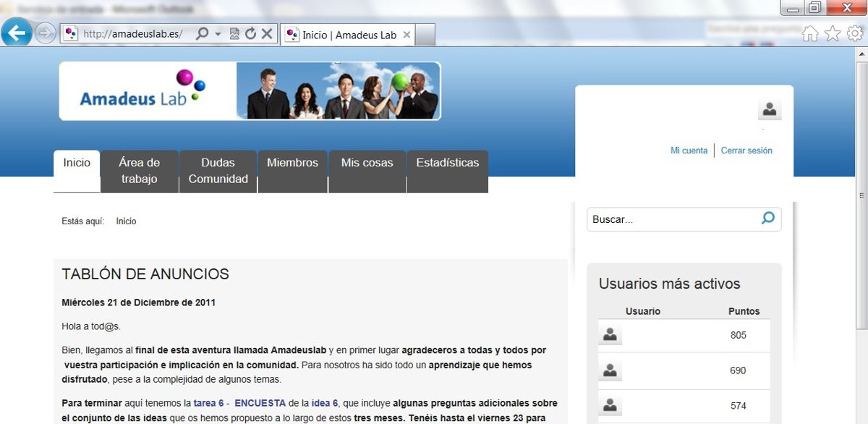868x424 pixels.
Task: Select the Miembros navigation tab
Action: click(x=292, y=163)
